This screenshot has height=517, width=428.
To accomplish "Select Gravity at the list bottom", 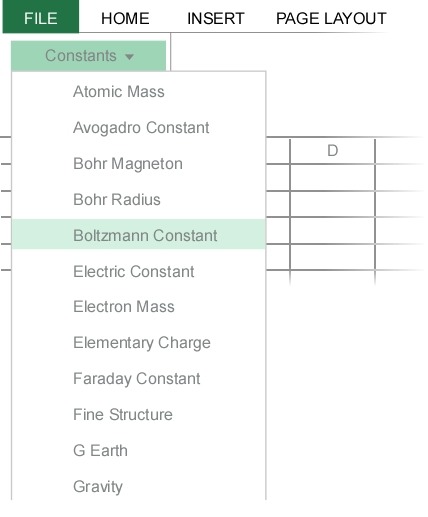I will (139, 487).
